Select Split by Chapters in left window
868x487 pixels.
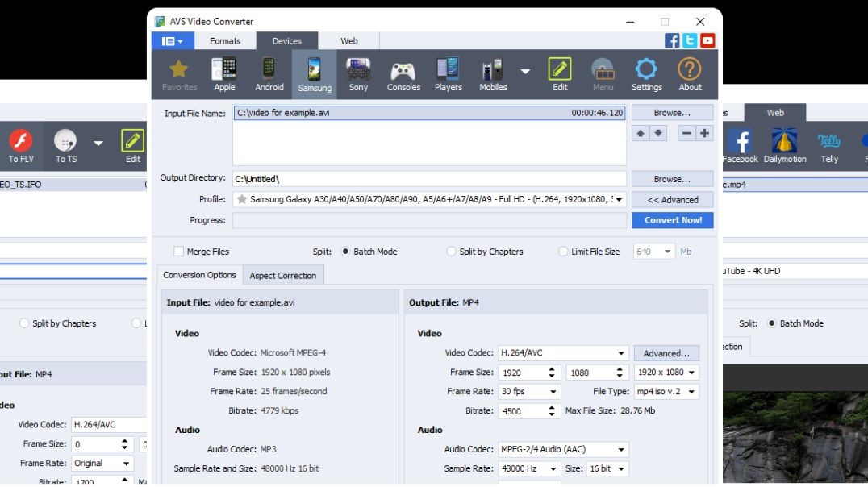(24, 323)
